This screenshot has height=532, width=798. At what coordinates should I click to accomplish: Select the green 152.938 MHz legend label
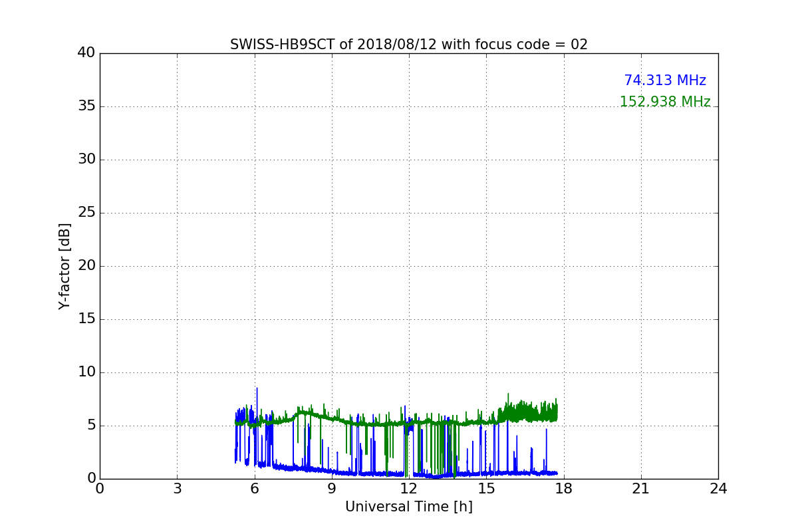point(665,102)
